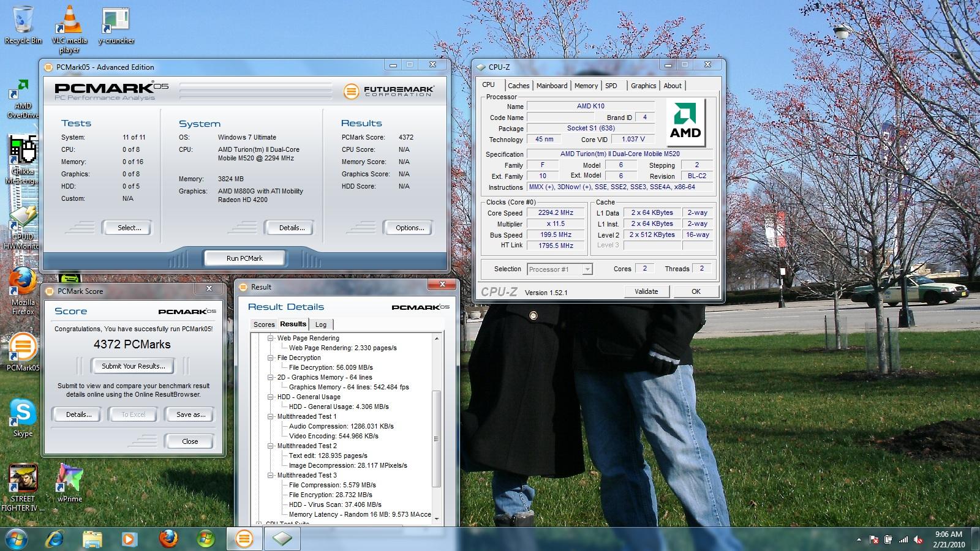This screenshot has width=980, height=551.
Task: Launch Skype from the desktop icon
Action: tap(23, 419)
